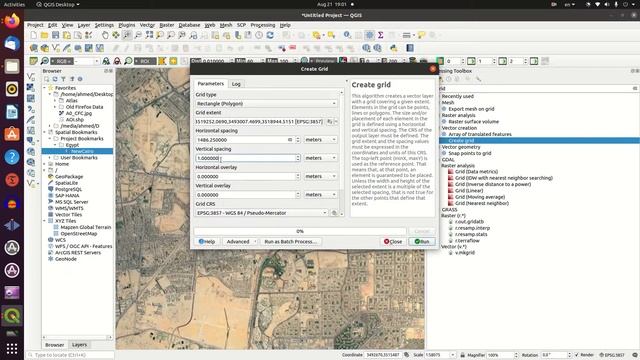Open the Python Console icon
Screen dimensions: 640x360
[x=393, y=49]
